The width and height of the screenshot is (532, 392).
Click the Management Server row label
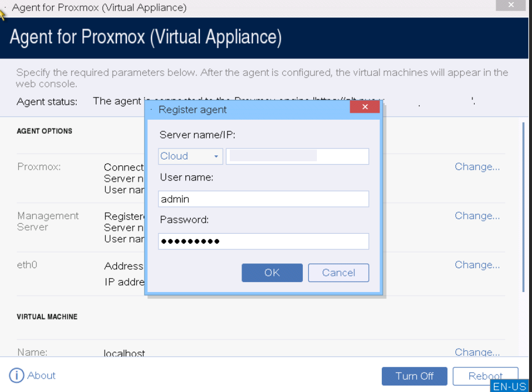coord(48,221)
